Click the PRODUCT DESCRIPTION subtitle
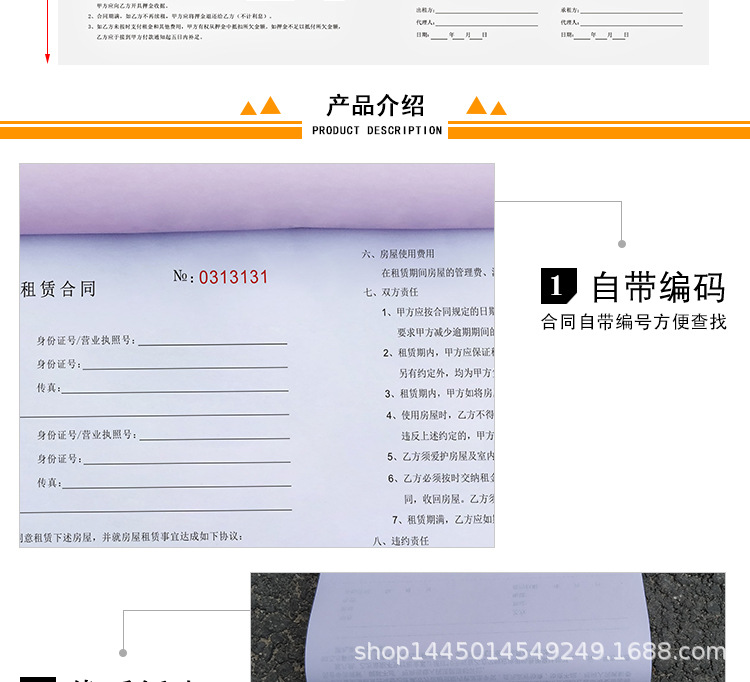 pyautogui.click(x=377, y=131)
